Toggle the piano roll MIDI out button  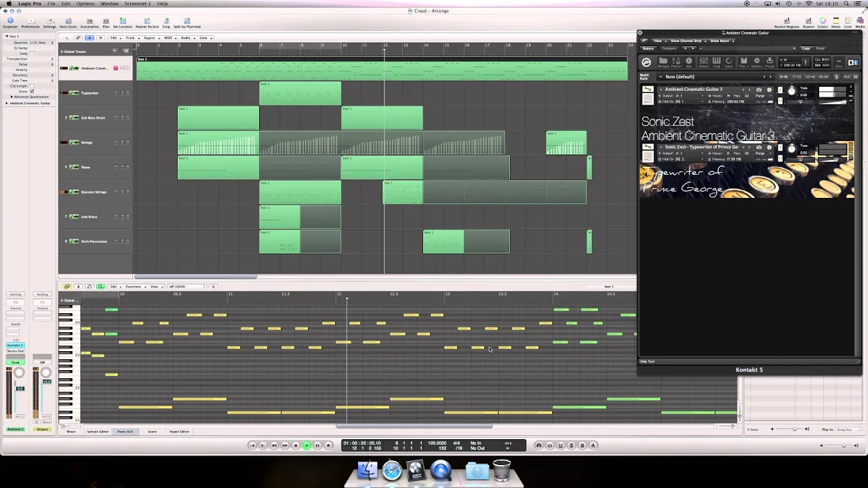point(100,287)
